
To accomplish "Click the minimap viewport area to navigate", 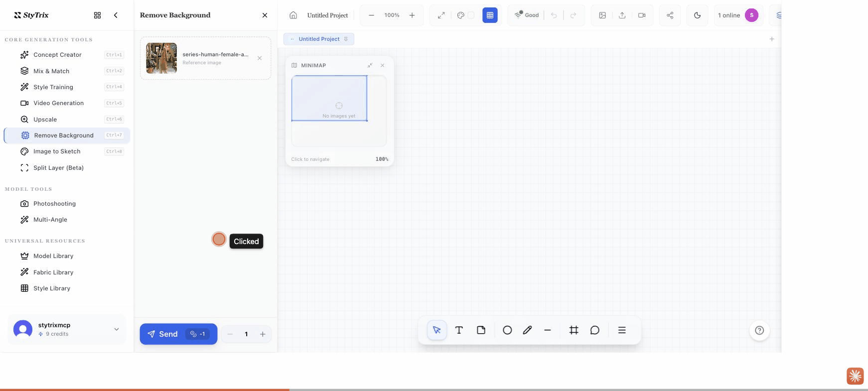I will click(329, 98).
